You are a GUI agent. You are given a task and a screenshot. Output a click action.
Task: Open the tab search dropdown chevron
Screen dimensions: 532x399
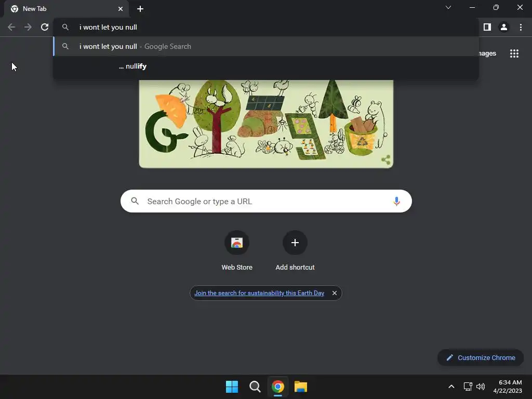448,7
